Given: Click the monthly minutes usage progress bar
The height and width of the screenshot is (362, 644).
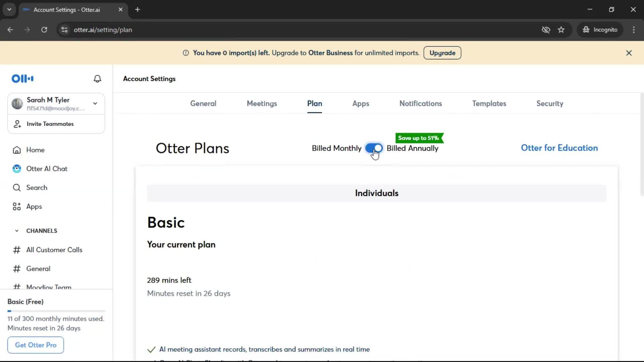Looking at the screenshot, I should (56, 311).
